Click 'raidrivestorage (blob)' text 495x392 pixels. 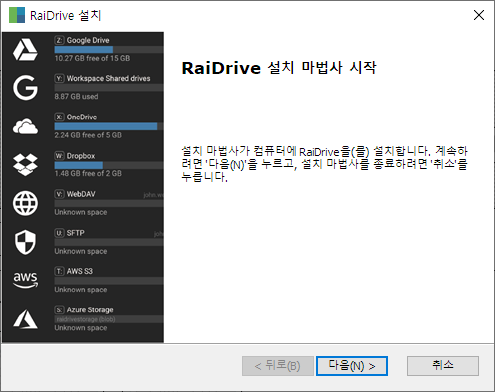pyautogui.click(x=86, y=319)
